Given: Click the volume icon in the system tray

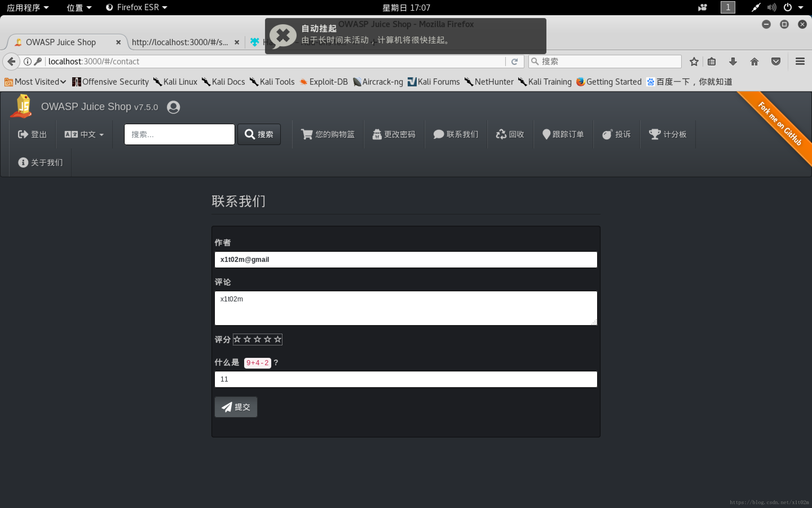Looking at the screenshot, I should (x=771, y=7).
